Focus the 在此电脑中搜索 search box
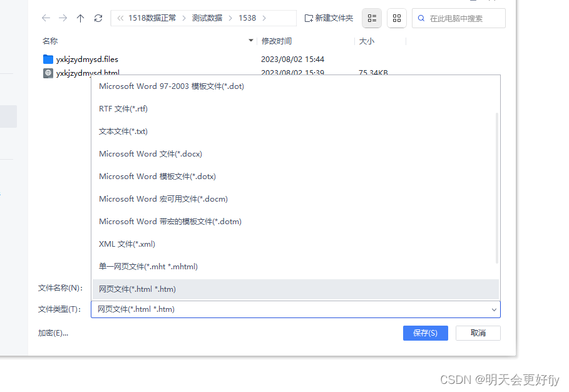569x392 pixels. (459, 18)
